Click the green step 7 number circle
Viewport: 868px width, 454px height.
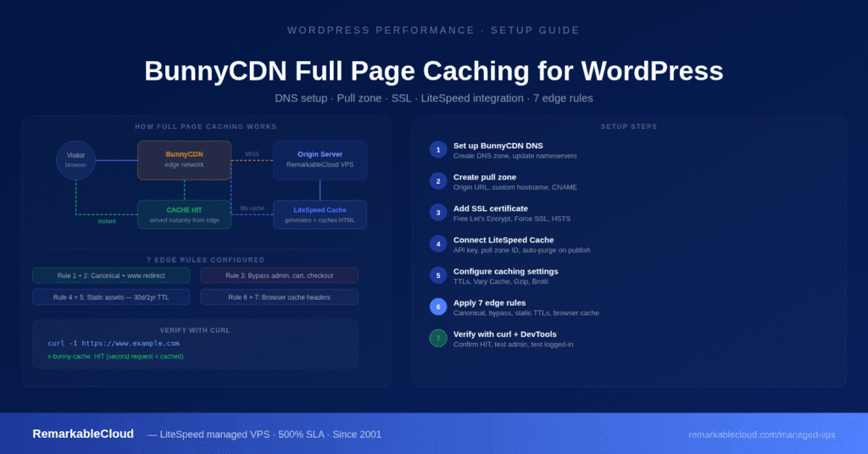pos(438,339)
